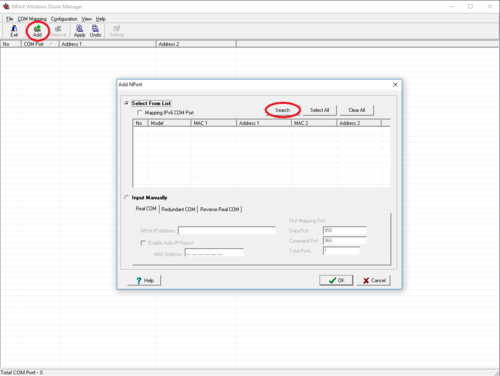The width and height of the screenshot is (500, 376).
Task: Select the Select From List radio button
Action: coord(126,103)
